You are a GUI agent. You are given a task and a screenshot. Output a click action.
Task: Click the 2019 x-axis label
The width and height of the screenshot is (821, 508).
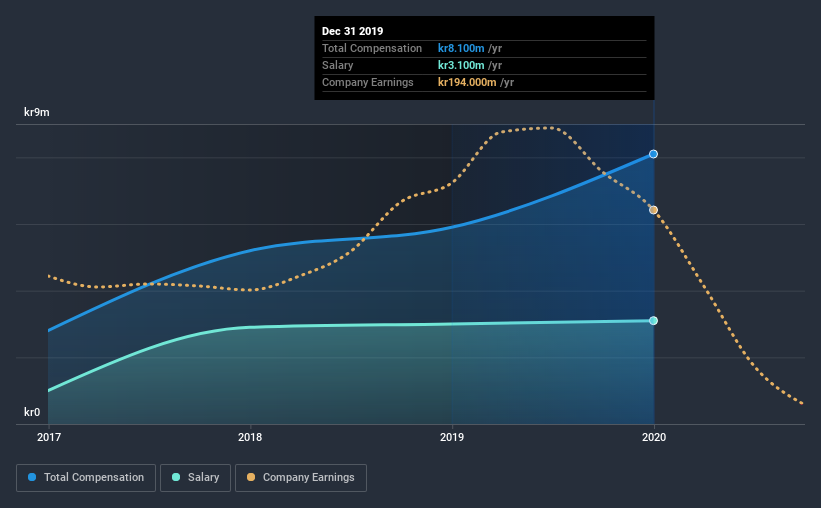[452, 437]
